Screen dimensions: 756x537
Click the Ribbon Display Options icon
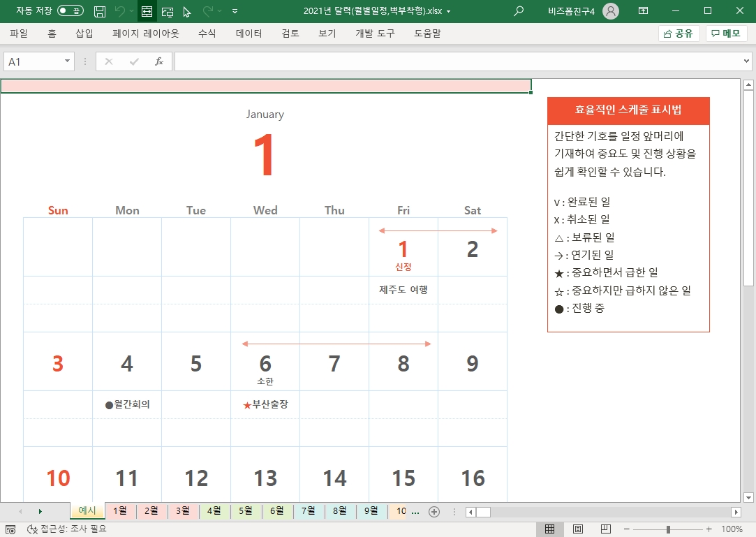point(643,10)
